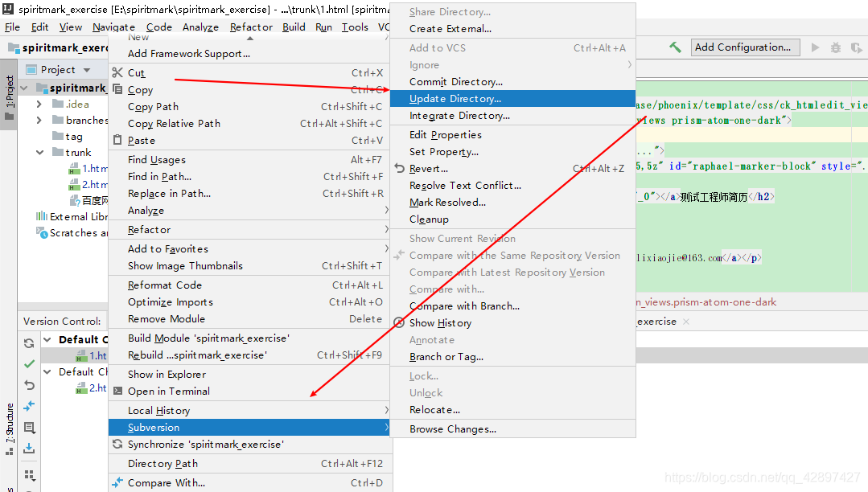Close the exercise tab in bottom panel

click(686, 322)
